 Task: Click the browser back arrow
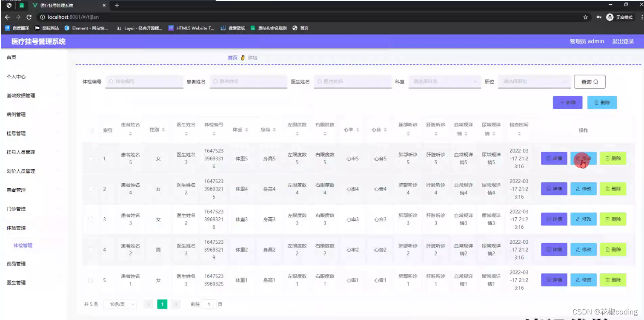click(7, 17)
